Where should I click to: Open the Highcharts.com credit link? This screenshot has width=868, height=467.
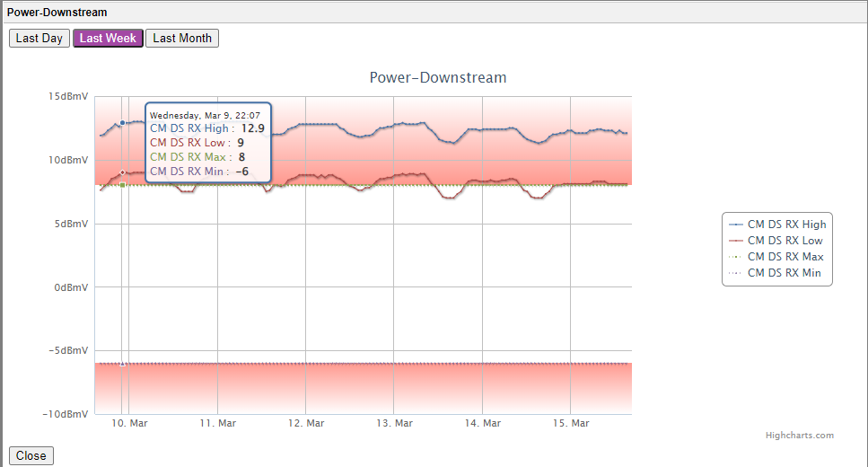click(799, 436)
